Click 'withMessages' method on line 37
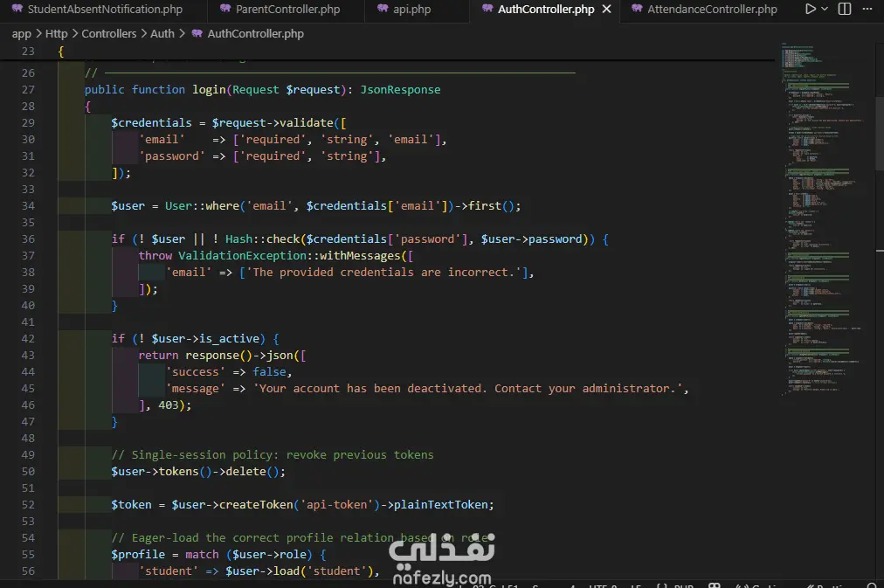The width and height of the screenshot is (884, 588). point(360,256)
